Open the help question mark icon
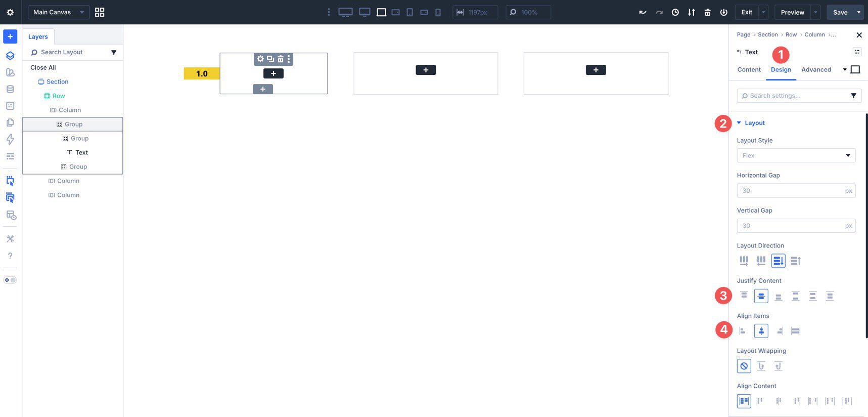 pos(10,256)
